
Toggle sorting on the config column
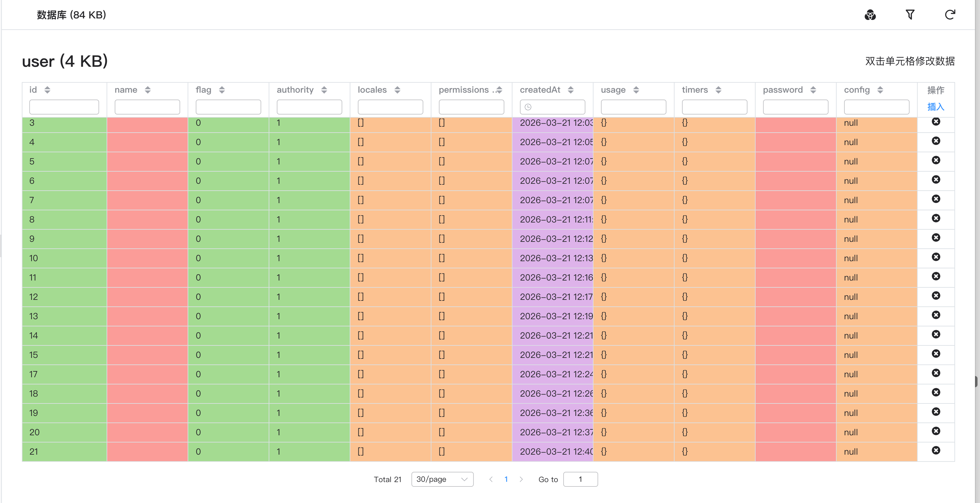pos(880,90)
